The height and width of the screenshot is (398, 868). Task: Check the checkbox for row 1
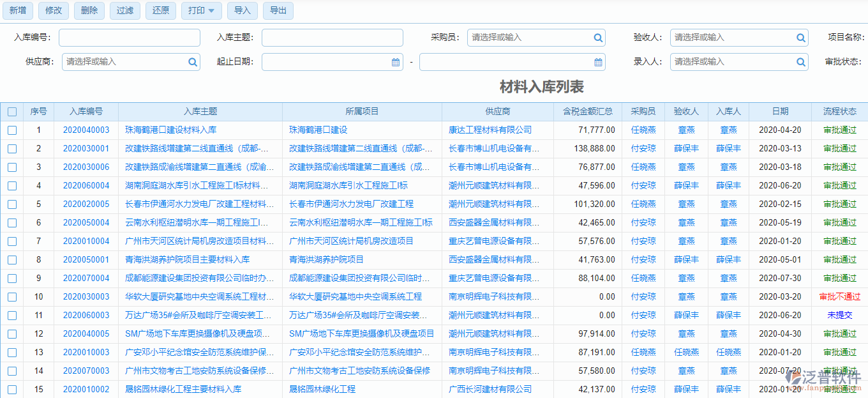coord(12,130)
